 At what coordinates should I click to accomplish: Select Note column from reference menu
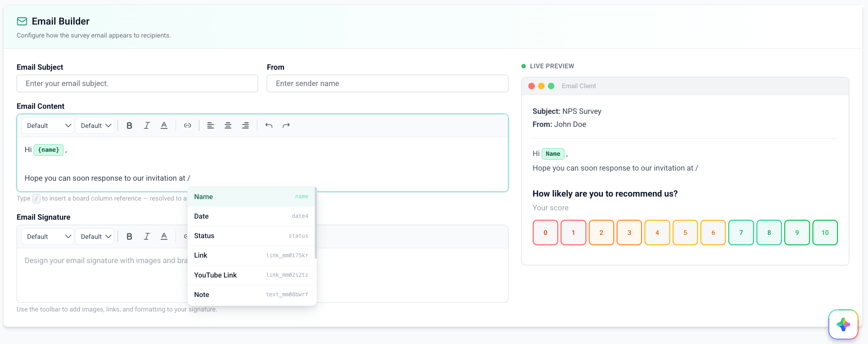251,294
